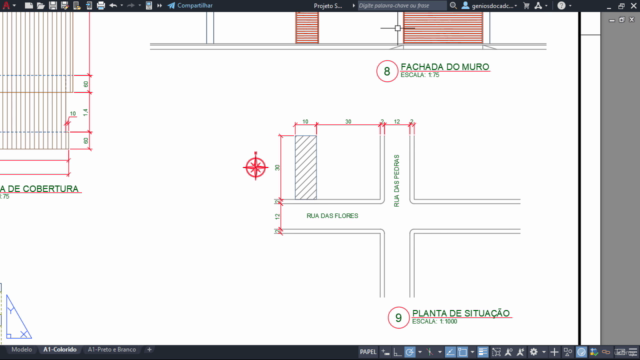Toggle object snap tracking
Viewport: 640px width, 360px height.
coord(450,352)
